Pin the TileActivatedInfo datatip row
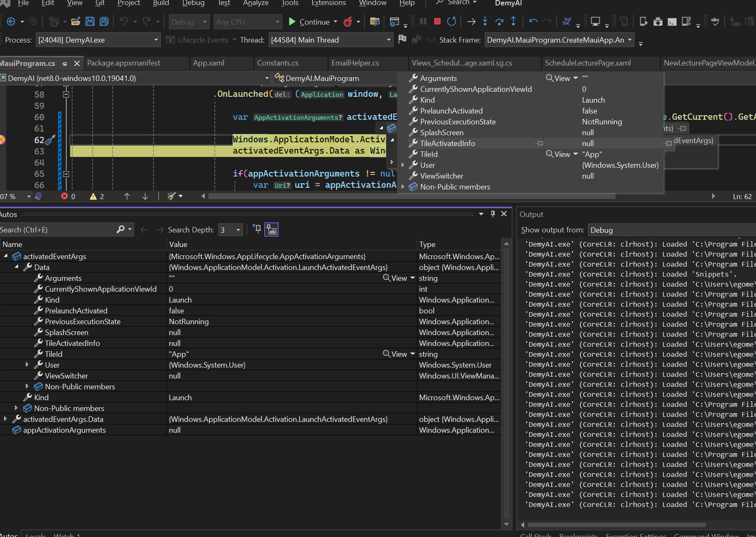 point(540,144)
